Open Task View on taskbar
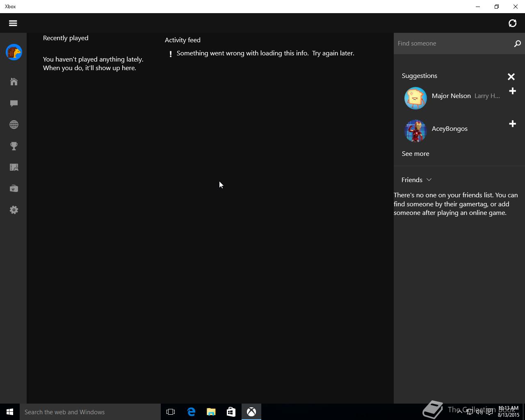Image resolution: width=525 pixels, height=420 pixels. coord(171,412)
